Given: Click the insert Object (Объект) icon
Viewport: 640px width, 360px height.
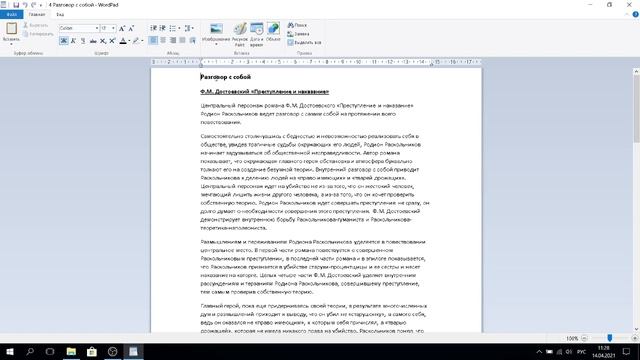Looking at the screenshot, I should 273,29.
